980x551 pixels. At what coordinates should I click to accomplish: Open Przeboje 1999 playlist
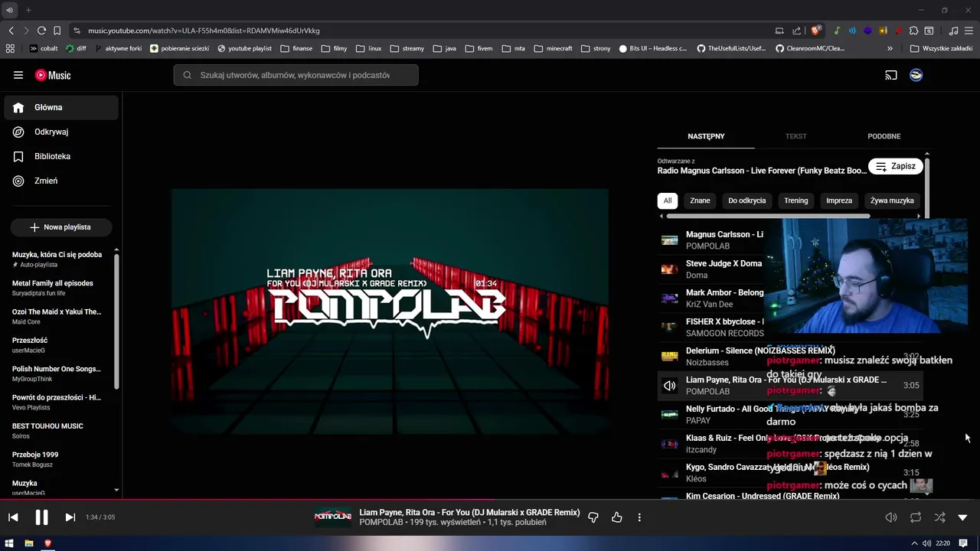tap(57, 459)
